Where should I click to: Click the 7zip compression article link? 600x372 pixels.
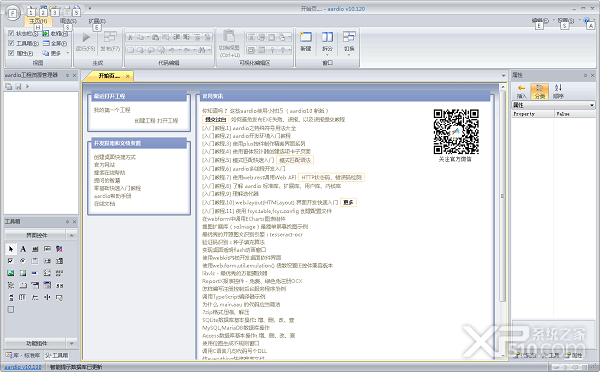225,312
